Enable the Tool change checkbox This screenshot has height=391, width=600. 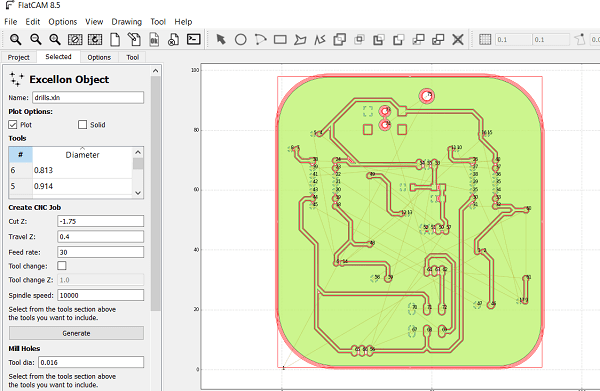62,266
